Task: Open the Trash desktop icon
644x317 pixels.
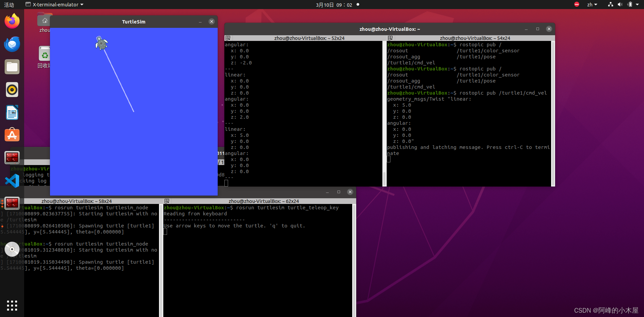Action: (x=44, y=57)
